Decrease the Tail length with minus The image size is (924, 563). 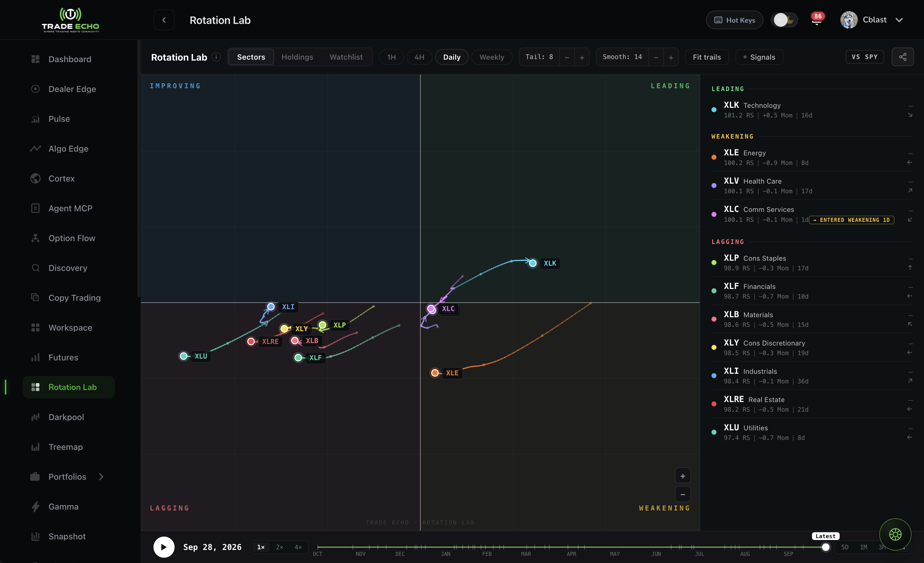[x=567, y=57]
